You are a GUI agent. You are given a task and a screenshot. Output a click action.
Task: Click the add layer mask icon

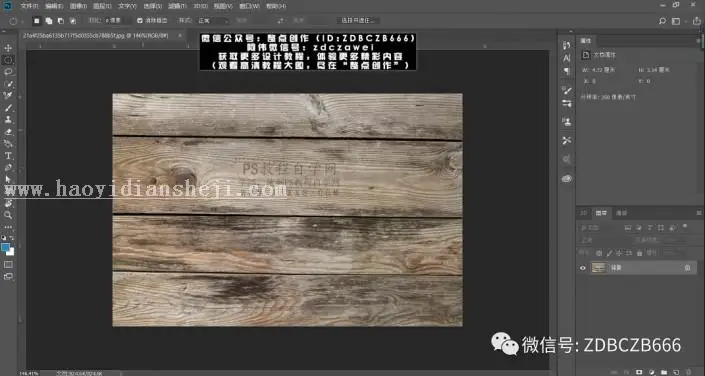[639, 372]
